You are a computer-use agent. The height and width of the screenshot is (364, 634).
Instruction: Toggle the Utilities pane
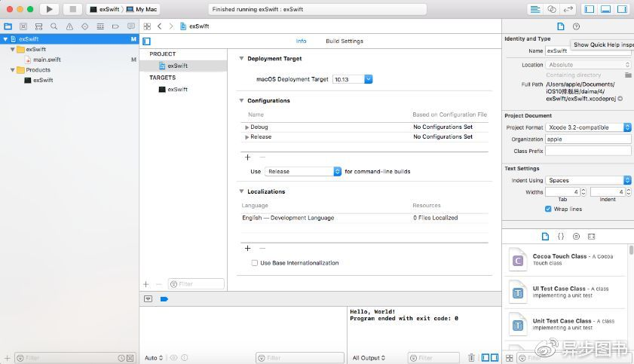point(622,9)
